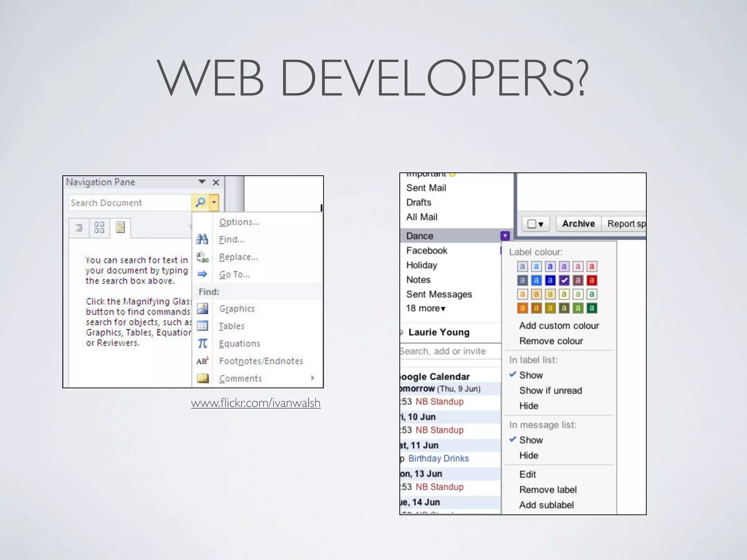Image resolution: width=747 pixels, height=560 pixels.
Task: Select the Dance label
Action: point(420,236)
